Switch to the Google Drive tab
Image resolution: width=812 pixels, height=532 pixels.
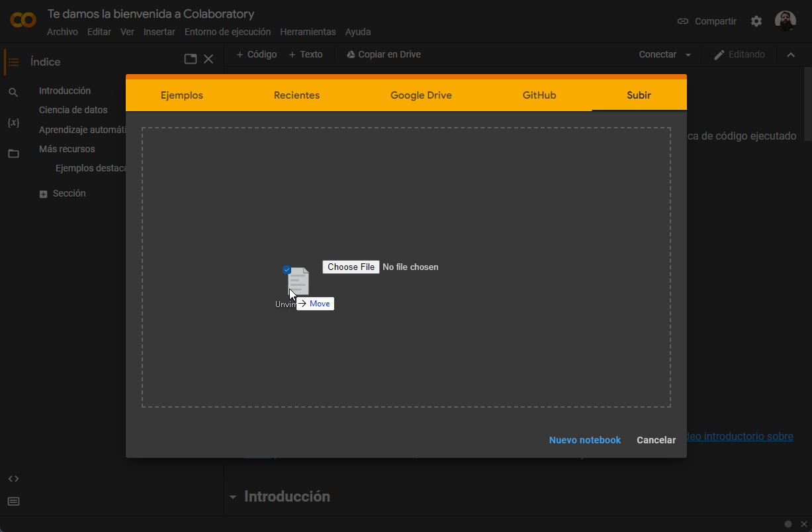[x=421, y=95]
